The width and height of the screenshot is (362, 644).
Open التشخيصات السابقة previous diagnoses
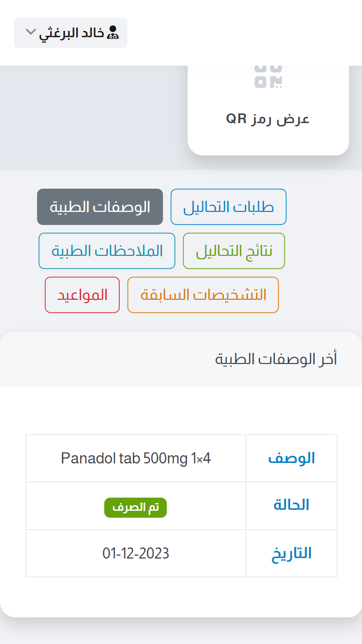(203, 294)
